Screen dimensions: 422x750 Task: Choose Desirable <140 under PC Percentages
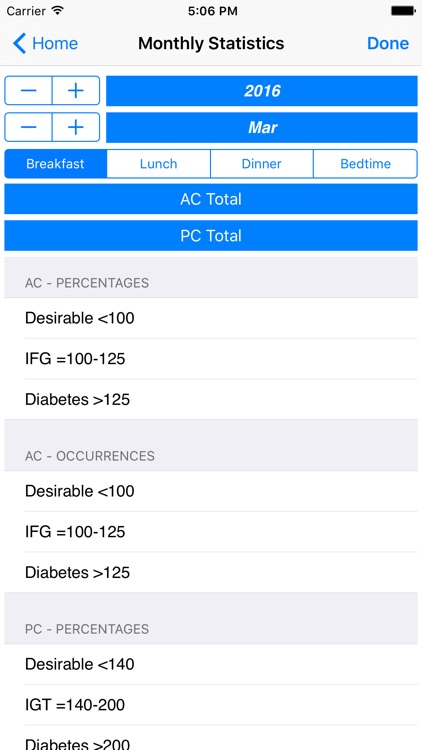point(211,664)
